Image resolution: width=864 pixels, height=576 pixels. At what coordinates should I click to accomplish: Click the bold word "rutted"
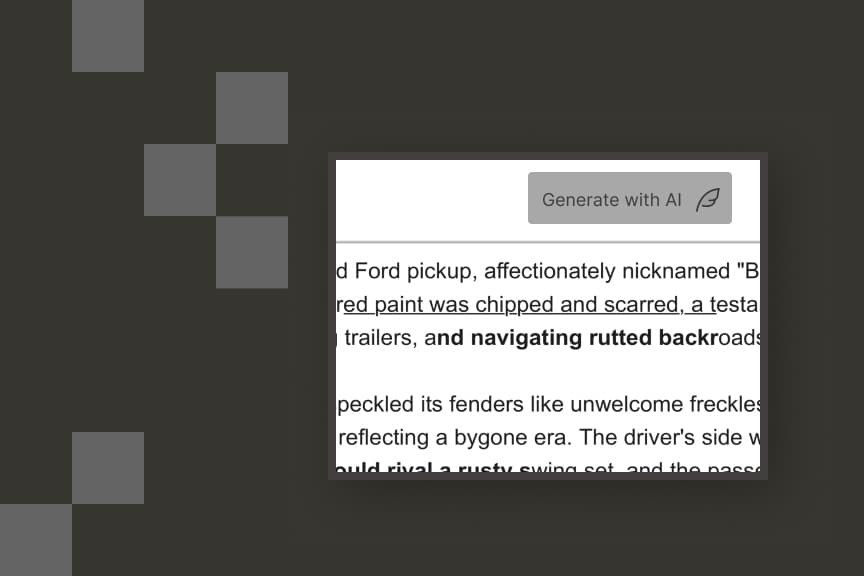point(622,338)
